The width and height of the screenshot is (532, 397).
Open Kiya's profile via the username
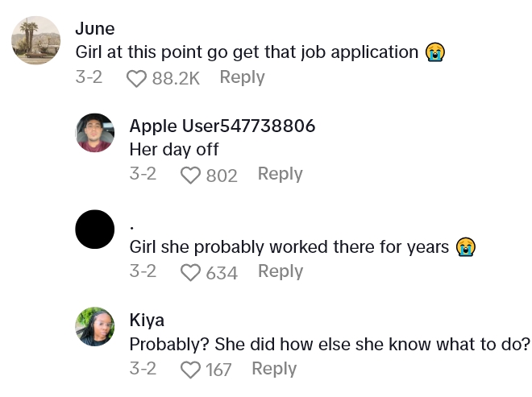(x=147, y=320)
